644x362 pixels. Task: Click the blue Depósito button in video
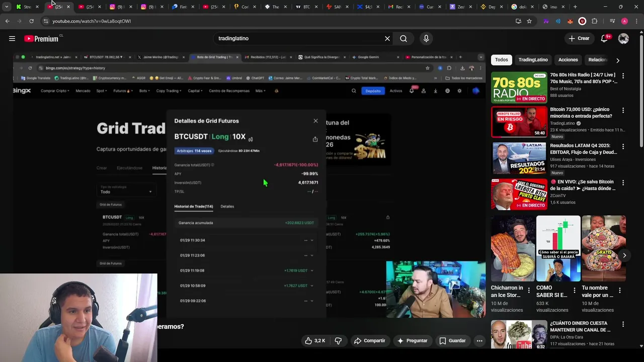[x=373, y=91]
